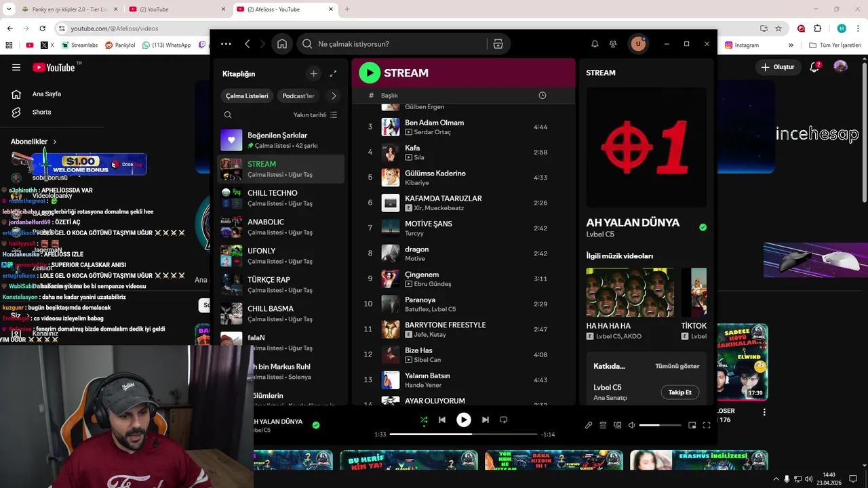This screenshot has width=868, height=488.
Task: Open the miniplayer
Action: point(692,426)
